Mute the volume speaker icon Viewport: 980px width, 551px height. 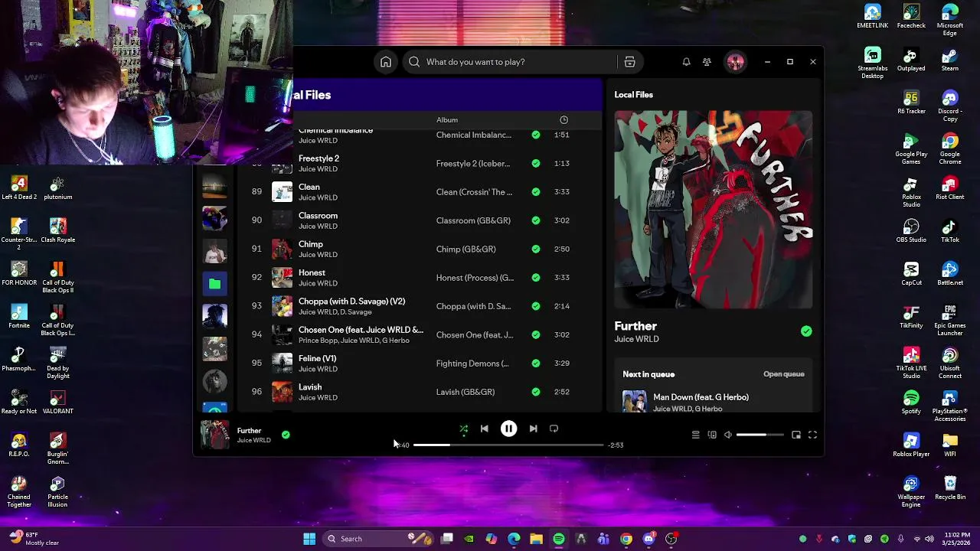(727, 435)
